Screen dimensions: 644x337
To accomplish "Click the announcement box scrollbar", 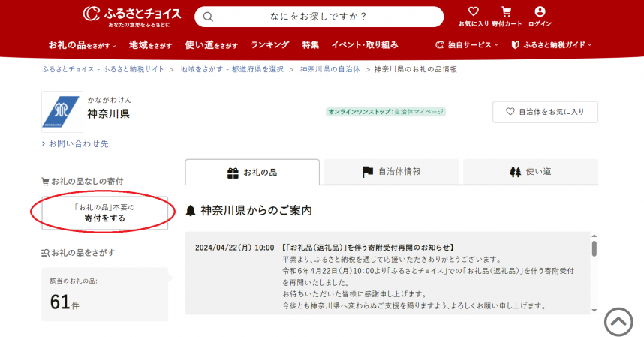I will click(x=594, y=249).
